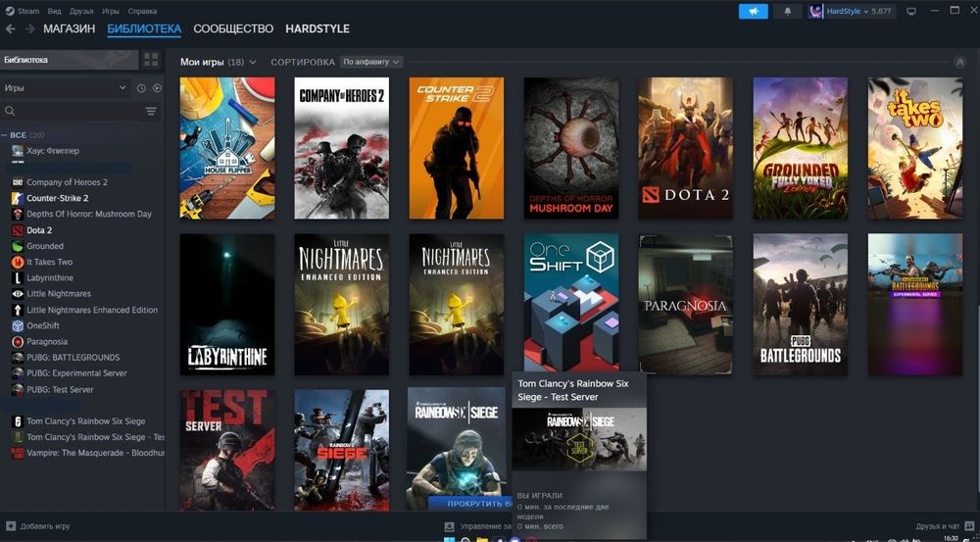Click Добавить игру button

click(x=38, y=526)
